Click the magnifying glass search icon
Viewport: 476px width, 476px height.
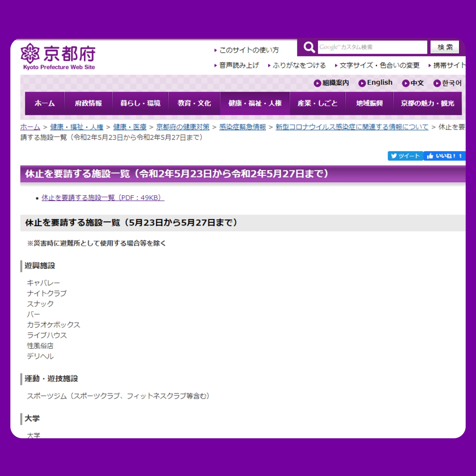click(309, 47)
